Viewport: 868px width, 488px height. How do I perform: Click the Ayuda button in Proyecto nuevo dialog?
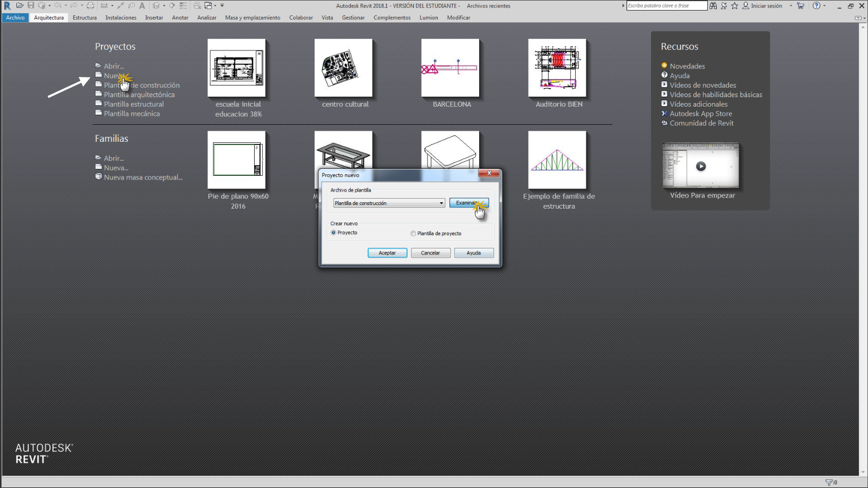[474, 253]
